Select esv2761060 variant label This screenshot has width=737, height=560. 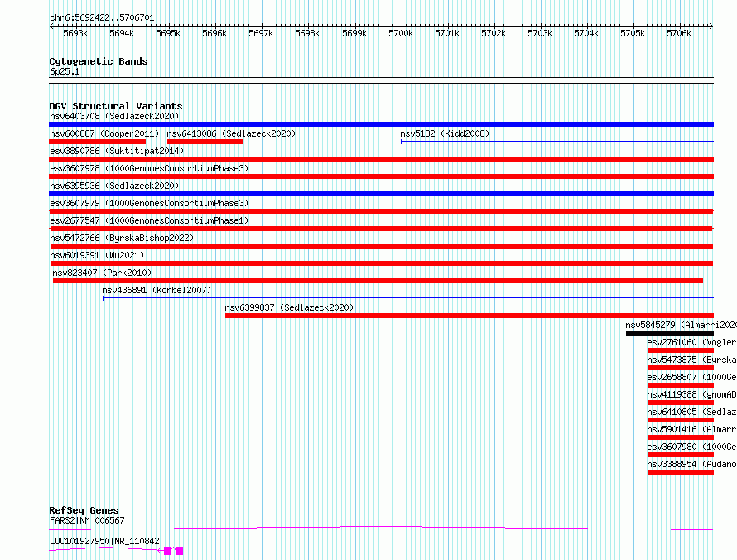[x=691, y=342]
